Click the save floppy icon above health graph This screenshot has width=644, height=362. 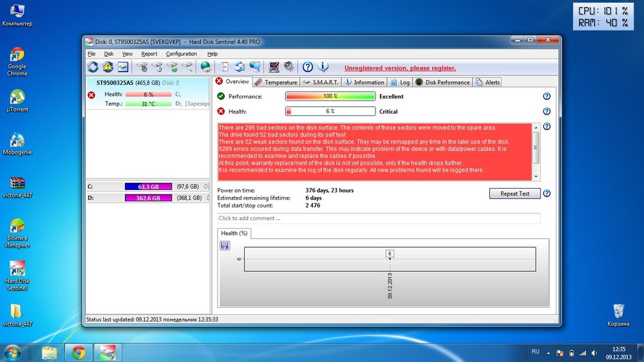pyautogui.click(x=225, y=245)
